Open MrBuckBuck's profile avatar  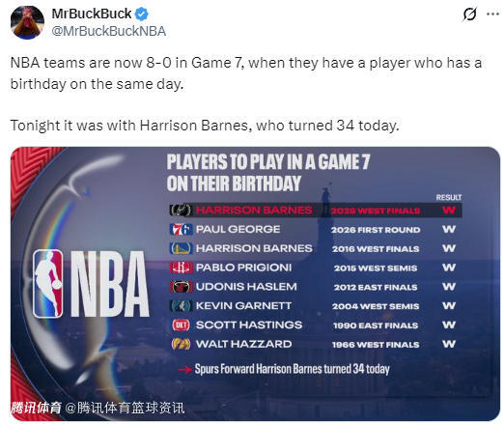click(x=27, y=22)
